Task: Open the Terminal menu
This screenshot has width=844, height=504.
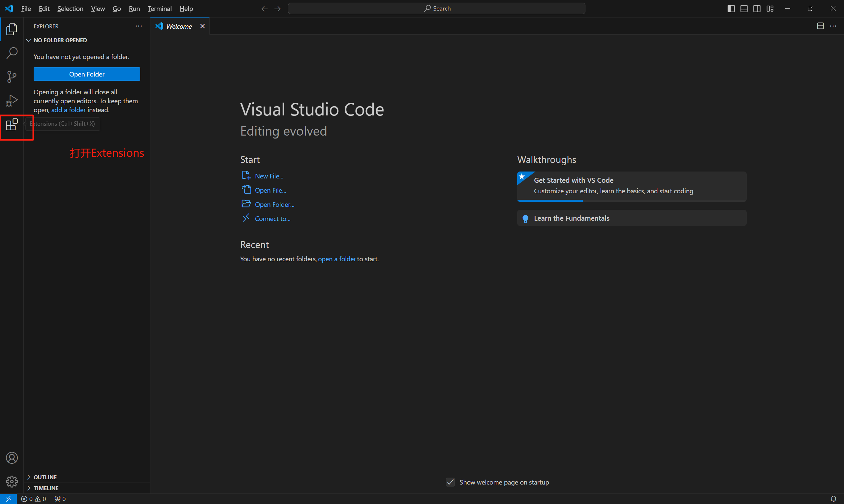Action: pos(160,9)
